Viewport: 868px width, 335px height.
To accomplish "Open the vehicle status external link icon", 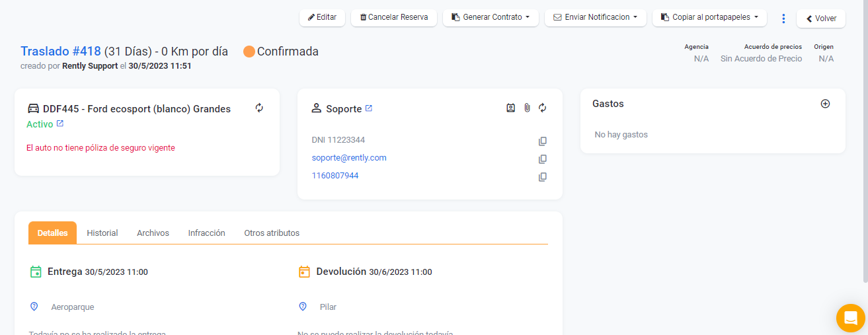I will pyautogui.click(x=60, y=124).
